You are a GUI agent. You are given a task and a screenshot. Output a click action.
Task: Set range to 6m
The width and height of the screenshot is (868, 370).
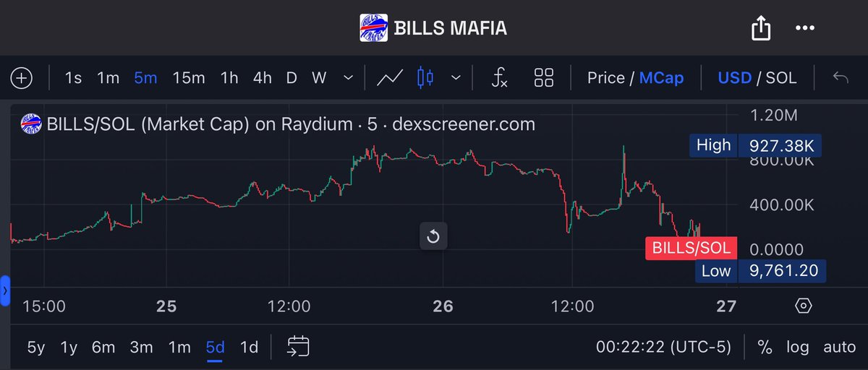[103, 348]
